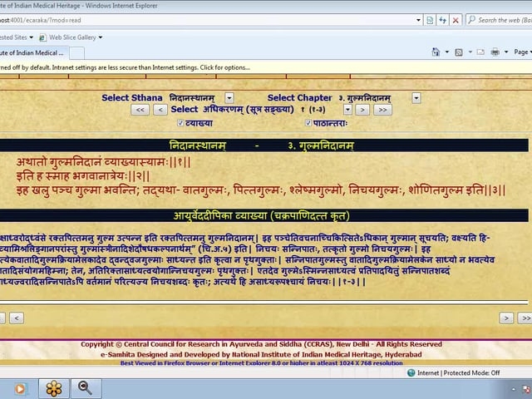Click the 'e-Samhita Designed and Developed' footer line
Image resolution: width=532 pixels, height=399 pixels.
click(261, 355)
